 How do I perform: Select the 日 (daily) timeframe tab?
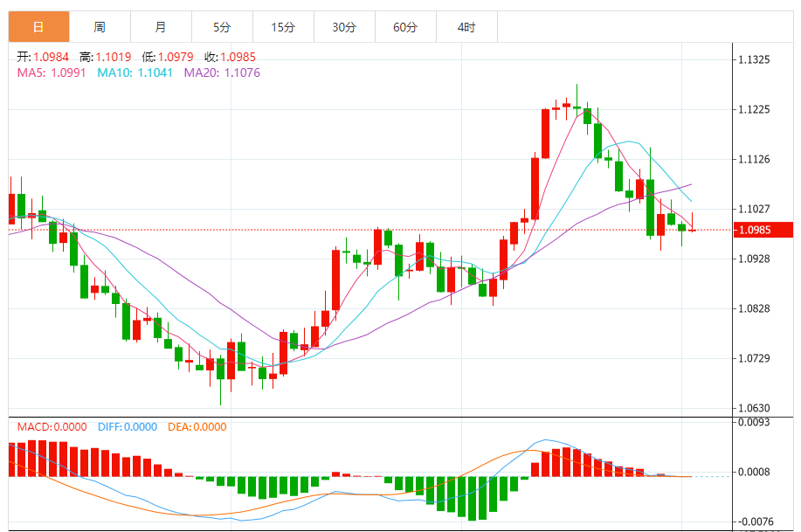coord(38,27)
